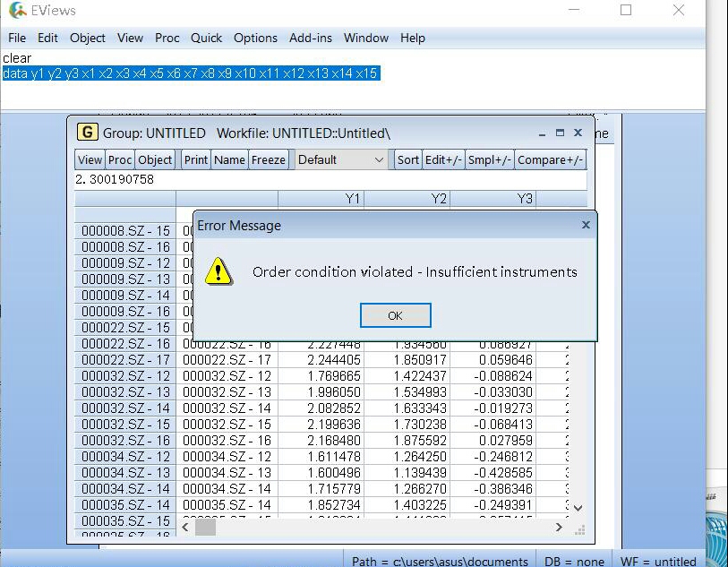Click the Compare+/- toggle button
This screenshot has height=567, width=728.
(x=550, y=159)
